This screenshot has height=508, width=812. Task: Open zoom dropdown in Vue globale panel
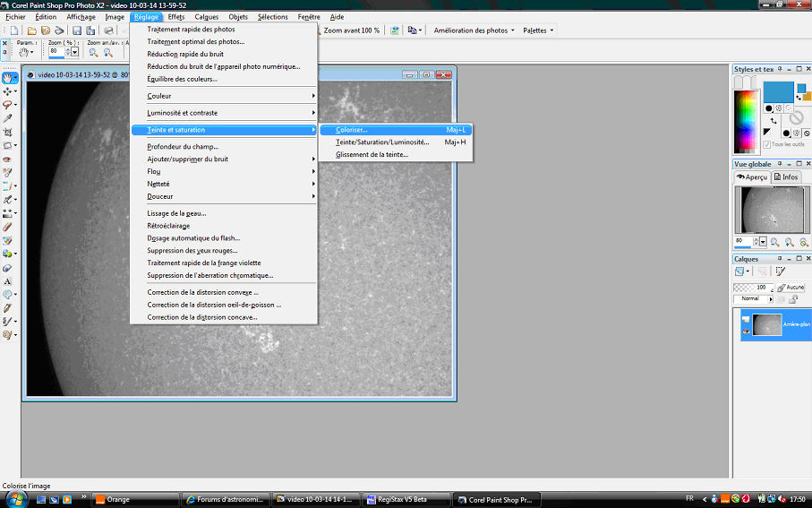[763, 242]
